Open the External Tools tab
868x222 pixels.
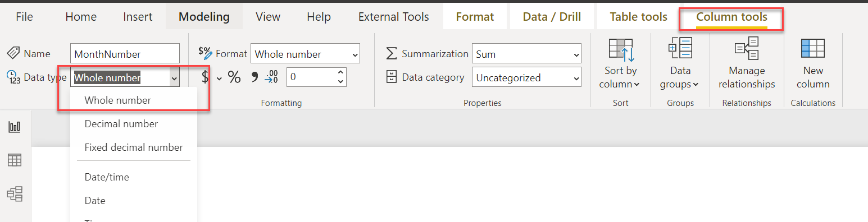(x=394, y=17)
